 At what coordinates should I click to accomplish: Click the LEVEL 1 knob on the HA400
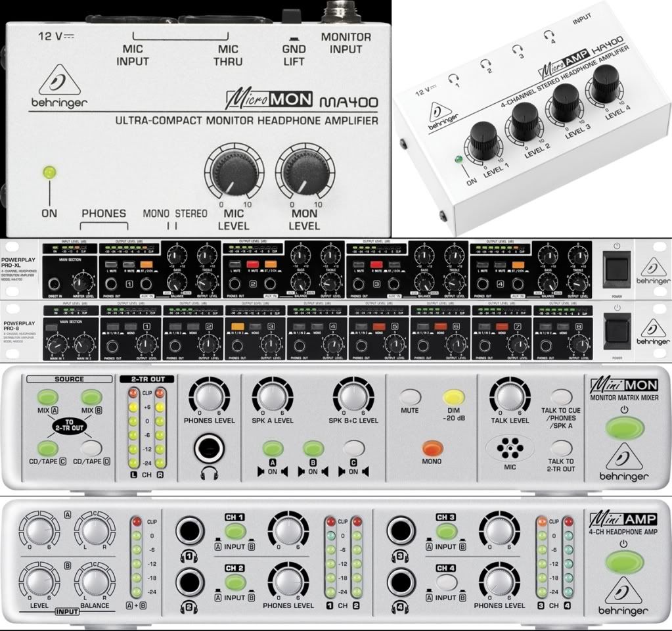pos(484,139)
